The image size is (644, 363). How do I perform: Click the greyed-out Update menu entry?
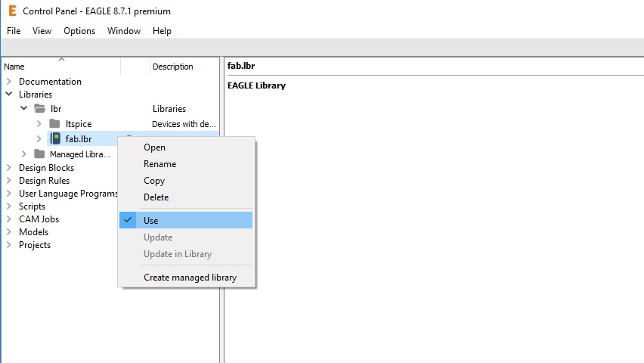pyautogui.click(x=186, y=237)
